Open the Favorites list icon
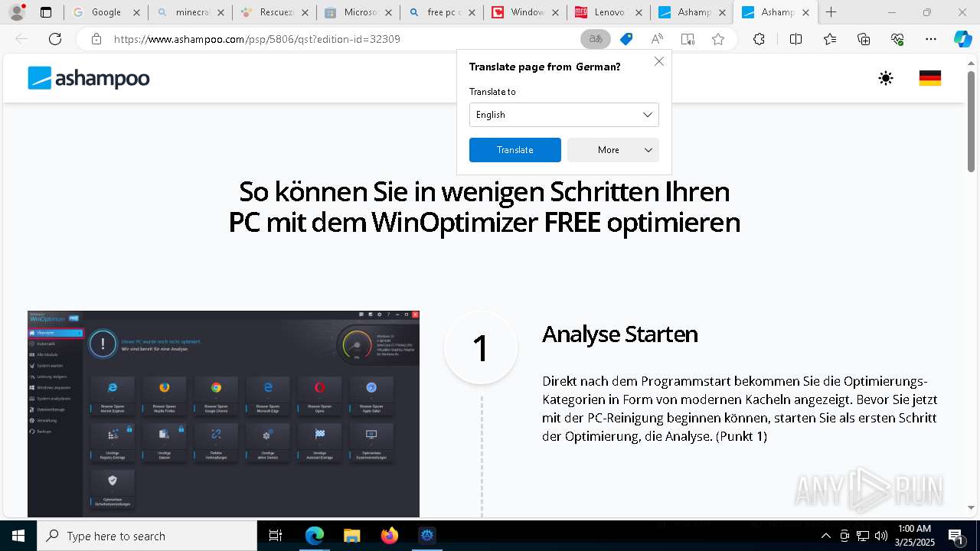The width and height of the screenshot is (980, 551). point(830,39)
